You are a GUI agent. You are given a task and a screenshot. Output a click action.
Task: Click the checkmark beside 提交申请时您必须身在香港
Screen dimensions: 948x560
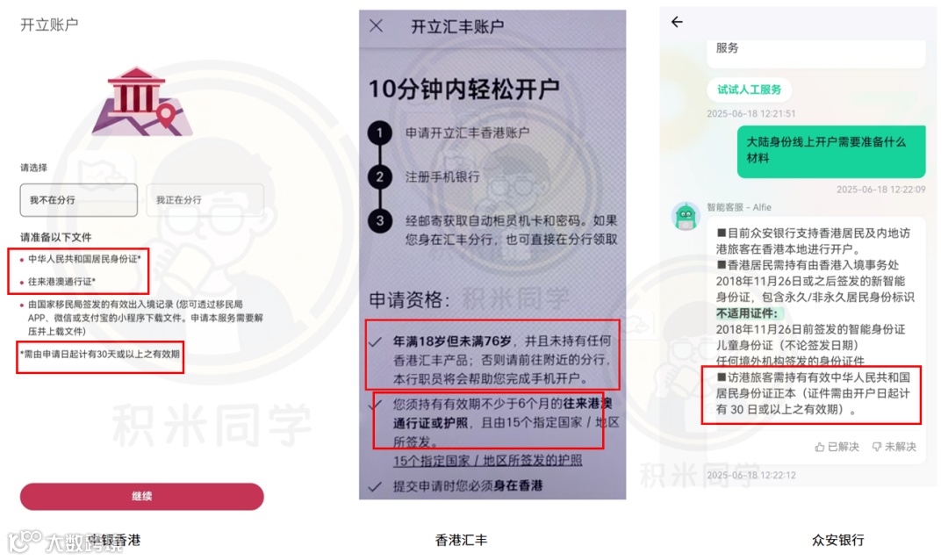376,486
